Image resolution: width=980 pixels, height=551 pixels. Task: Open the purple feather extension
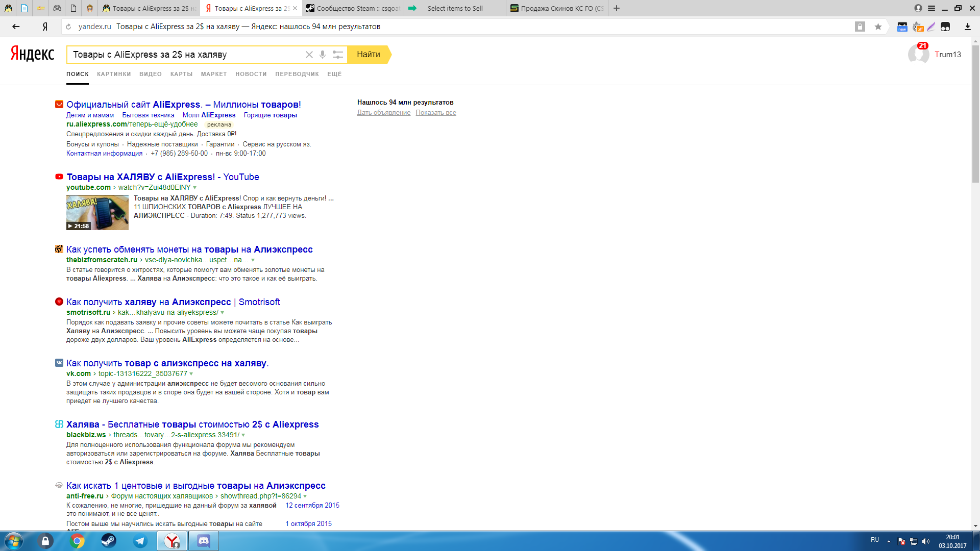931,27
